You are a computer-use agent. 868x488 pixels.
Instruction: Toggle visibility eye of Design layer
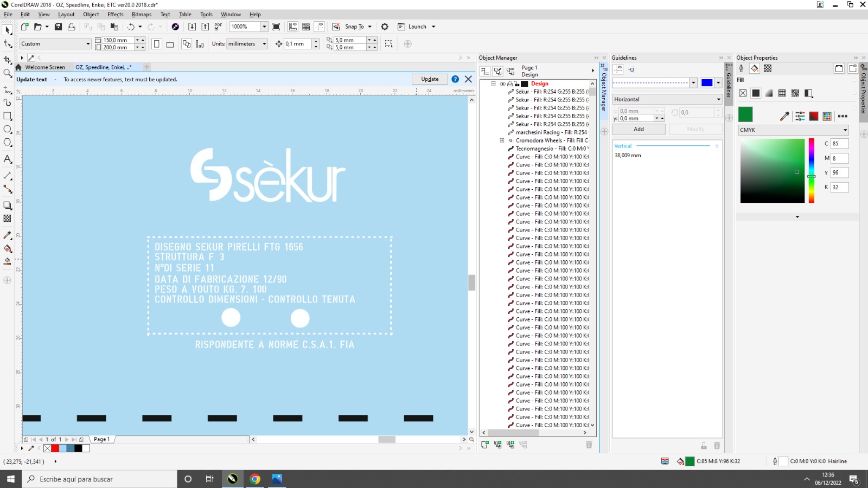coord(502,84)
